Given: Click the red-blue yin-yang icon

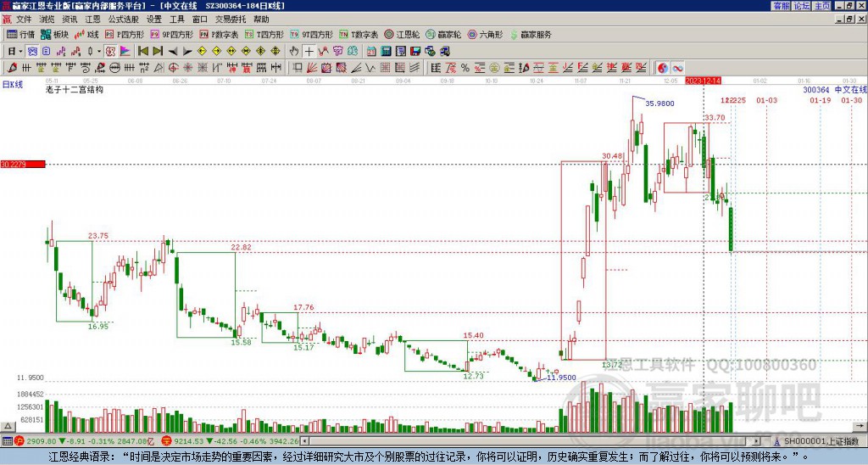Looking at the screenshot, I should pos(662,68).
